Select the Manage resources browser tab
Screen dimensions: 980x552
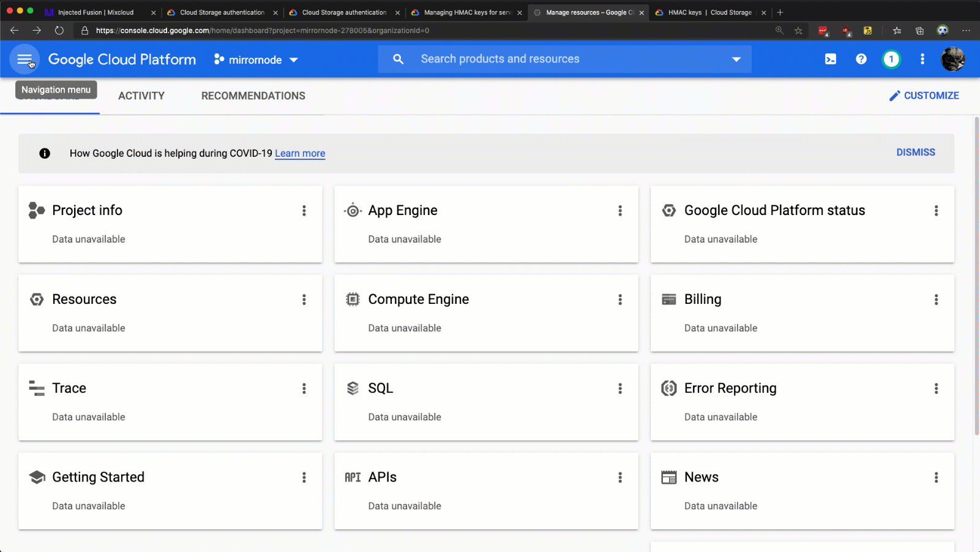(x=589, y=12)
